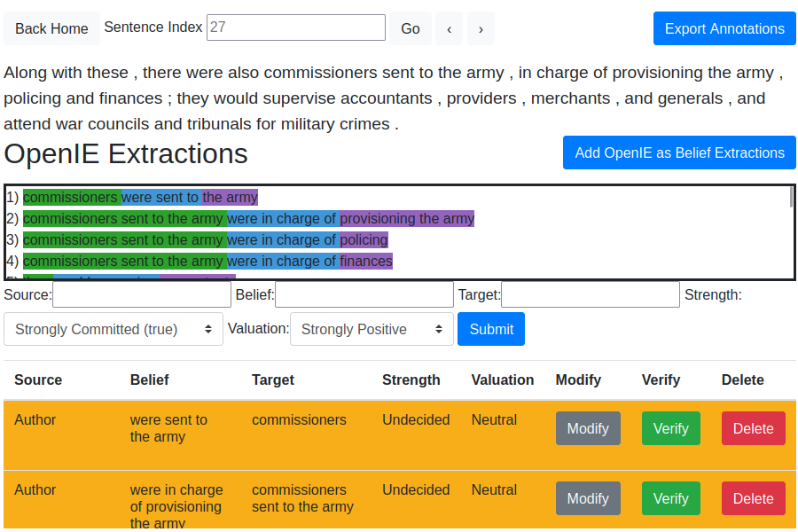Open the Valuation 'Strongly Positive' dropdown
The height and width of the screenshot is (532, 798).
point(372,329)
